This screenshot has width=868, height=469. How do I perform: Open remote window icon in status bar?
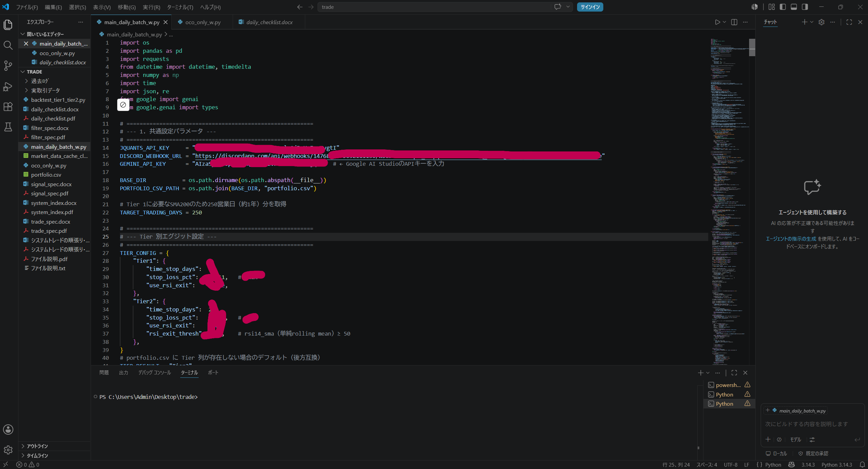tap(5, 465)
